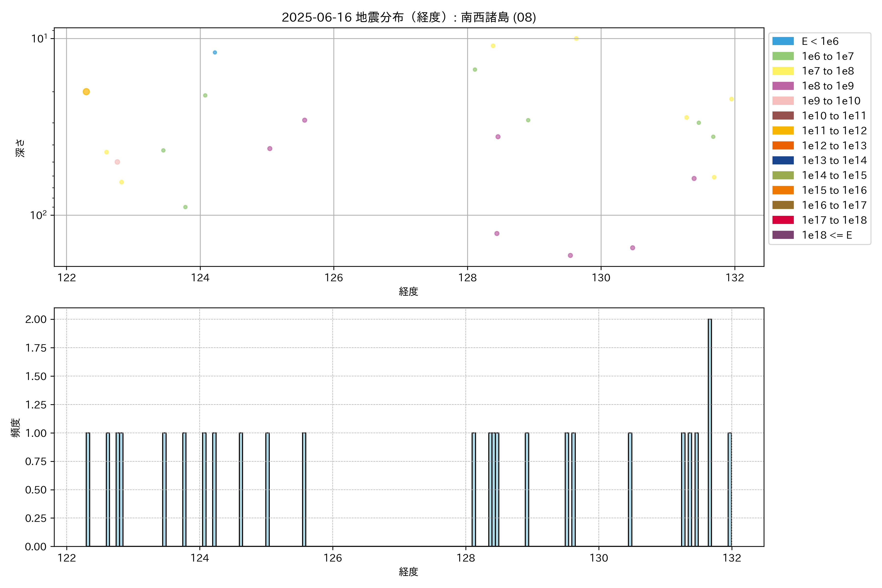Click the '1e11 to 1e12' legend entry
Viewport: 882px width, 588px height.
click(x=834, y=131)
